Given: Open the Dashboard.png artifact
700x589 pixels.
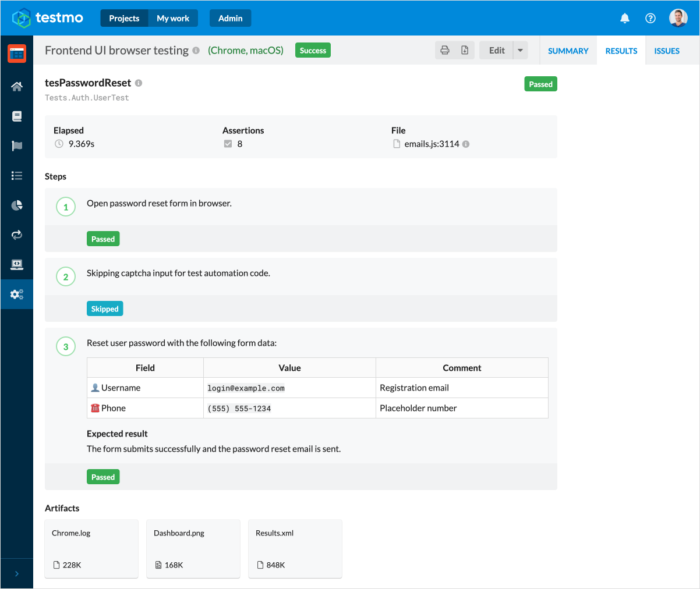Looking at the screenshot, I should tap(193, 549).
